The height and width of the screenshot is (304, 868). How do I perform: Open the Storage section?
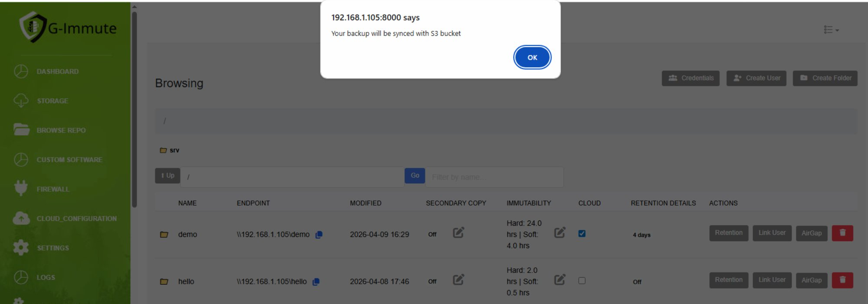pos(52,101)
